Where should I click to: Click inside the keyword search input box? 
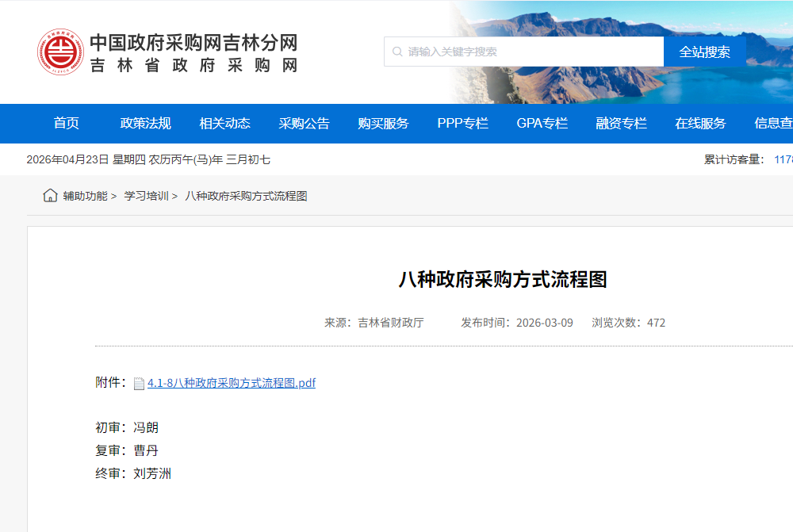coord(523,51)
